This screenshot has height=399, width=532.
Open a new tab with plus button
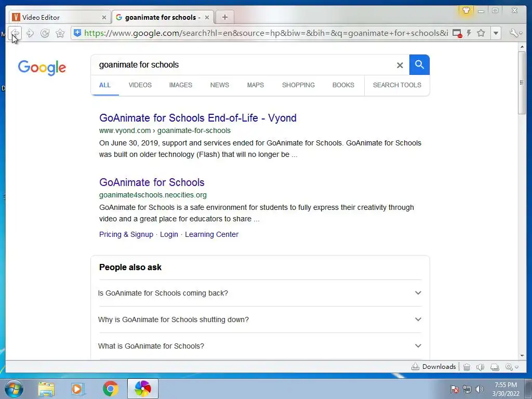coord(224,17)
